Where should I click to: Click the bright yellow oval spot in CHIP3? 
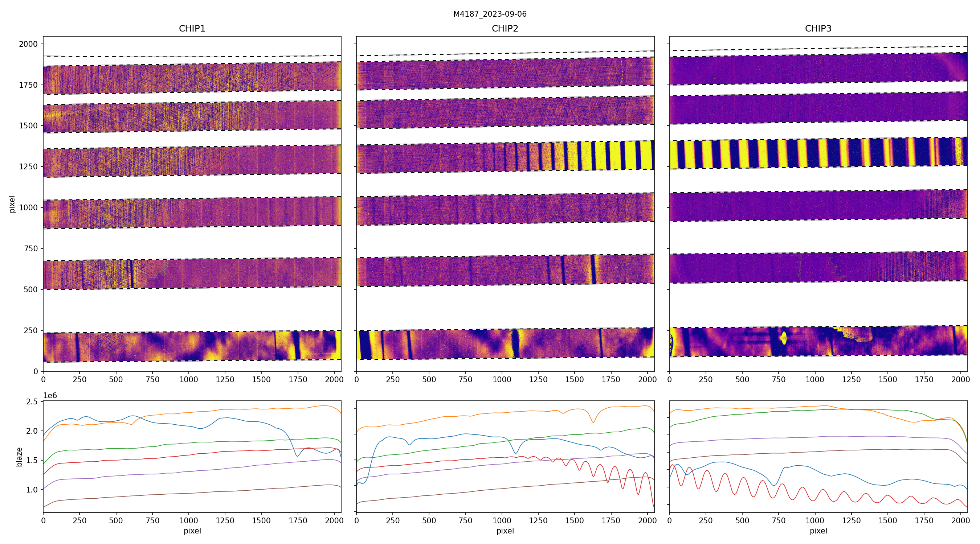tap(784, 338)
